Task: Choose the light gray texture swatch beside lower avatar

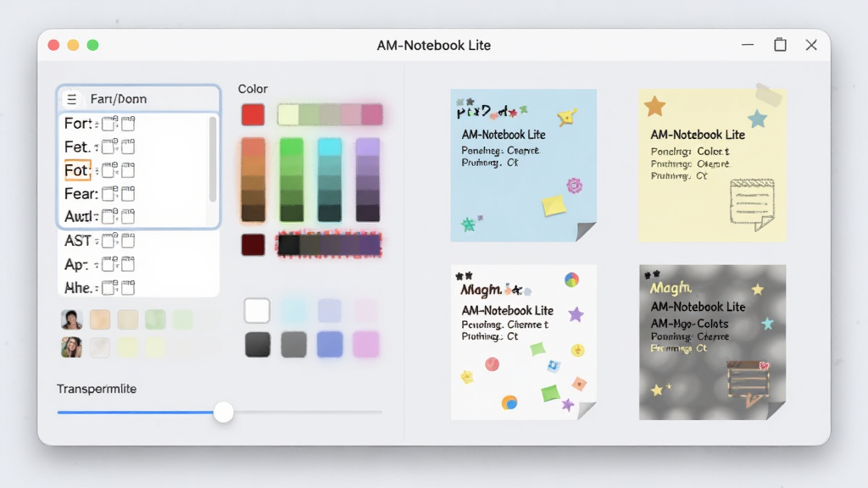Action: (x=100, y=347)
